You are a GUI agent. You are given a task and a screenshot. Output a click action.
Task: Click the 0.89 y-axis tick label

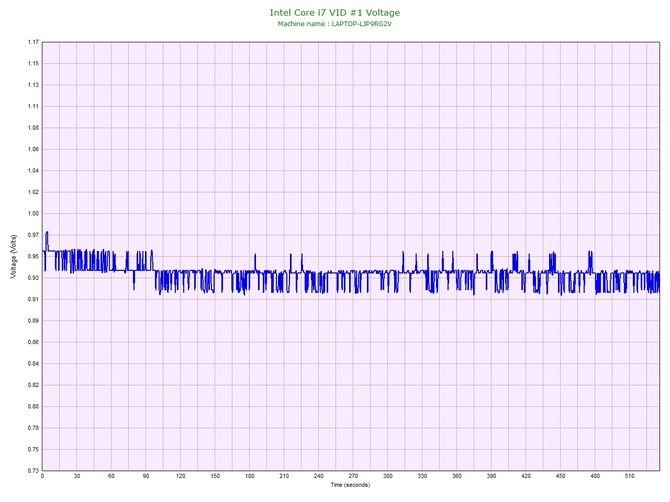click(x=33, y=320)
